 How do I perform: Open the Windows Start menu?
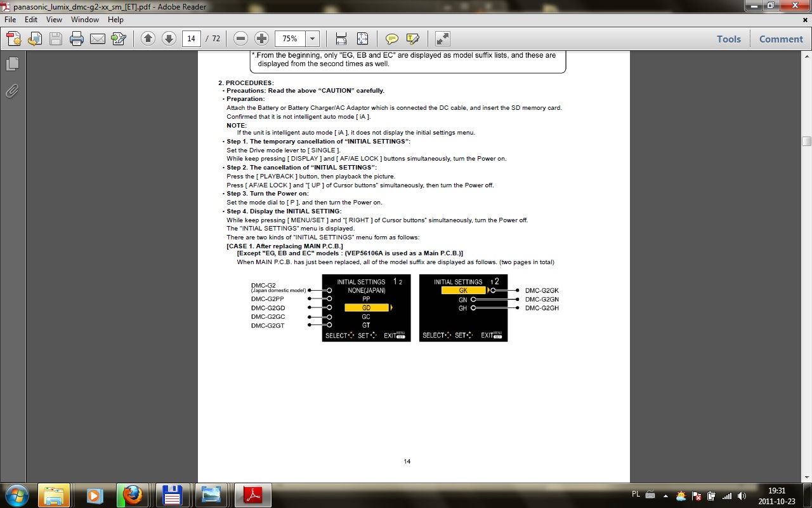16,495
